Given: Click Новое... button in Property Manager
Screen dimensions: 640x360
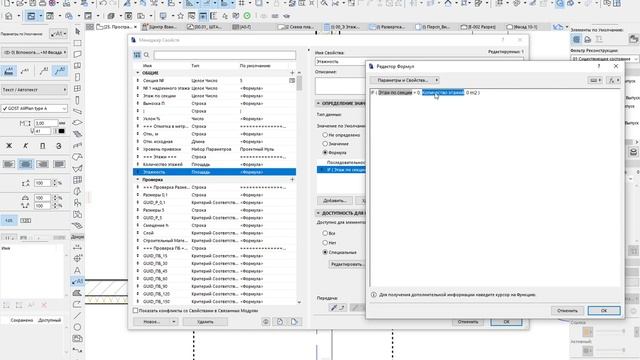Looking at the screenshot, I should click(x=152, y=322).
